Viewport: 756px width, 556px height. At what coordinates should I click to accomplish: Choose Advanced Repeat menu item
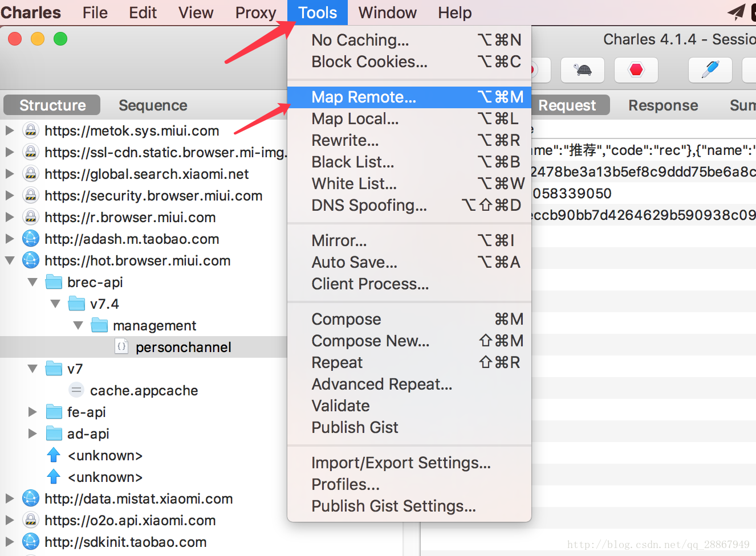pyautogui.click(x=409, y=385)
